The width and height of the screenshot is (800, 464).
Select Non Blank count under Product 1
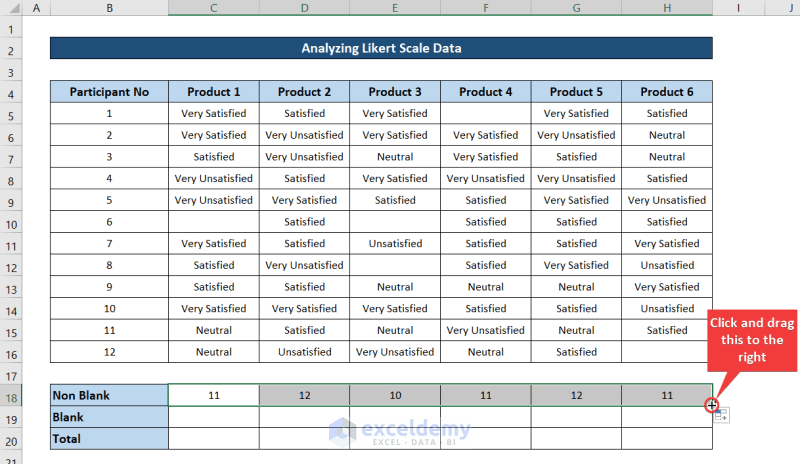(x=213, y=396)
